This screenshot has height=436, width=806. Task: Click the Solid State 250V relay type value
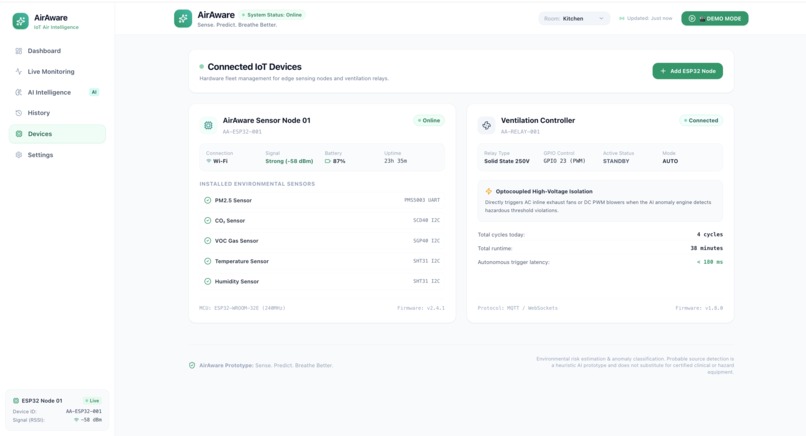(x=506, y=161)
